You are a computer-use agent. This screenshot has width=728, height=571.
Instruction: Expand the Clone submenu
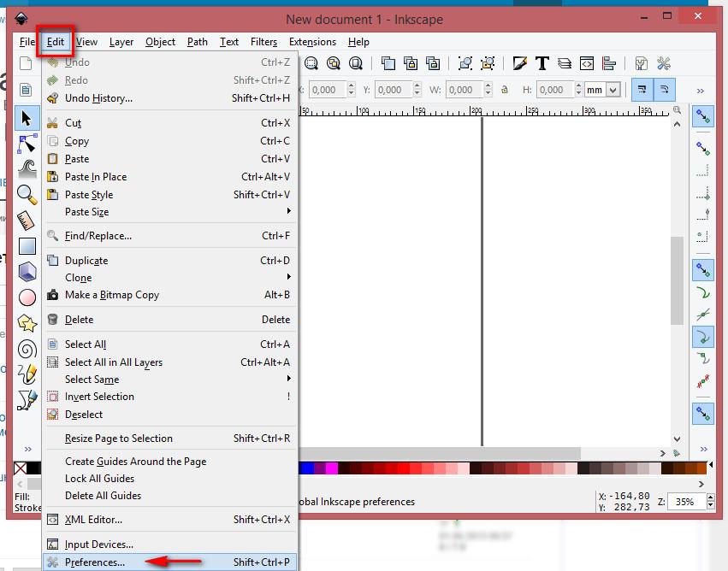tap(169, 278)
